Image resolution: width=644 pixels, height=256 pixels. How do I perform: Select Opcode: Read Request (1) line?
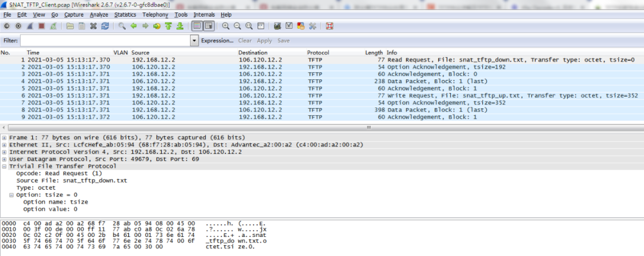click(x=60, y=174)
